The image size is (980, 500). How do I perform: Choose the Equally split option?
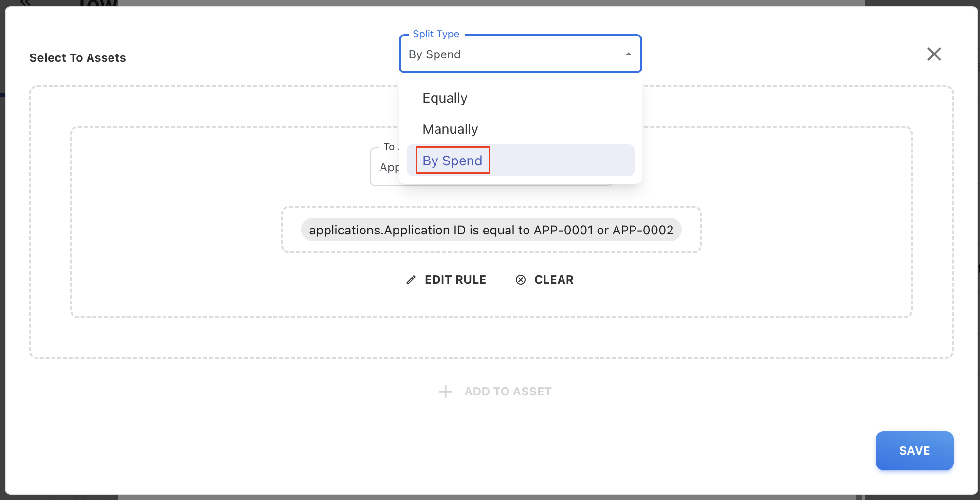coord(445,98)
